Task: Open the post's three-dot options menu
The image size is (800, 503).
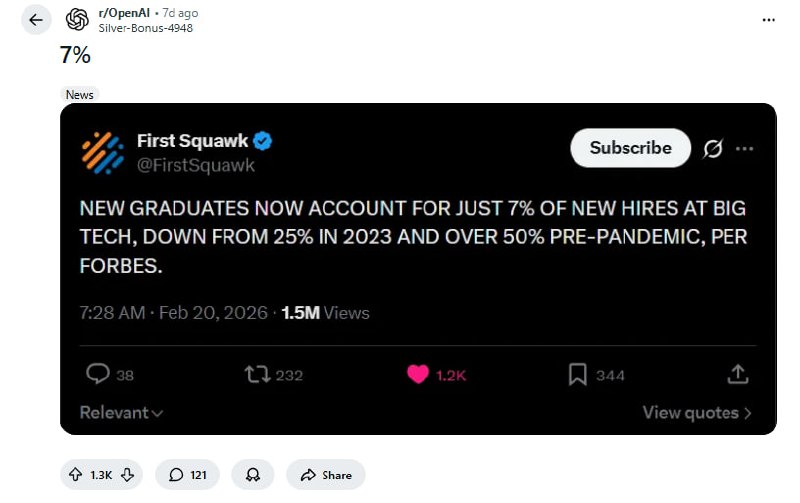Action: pyautogui.click(x=767, y=20)
